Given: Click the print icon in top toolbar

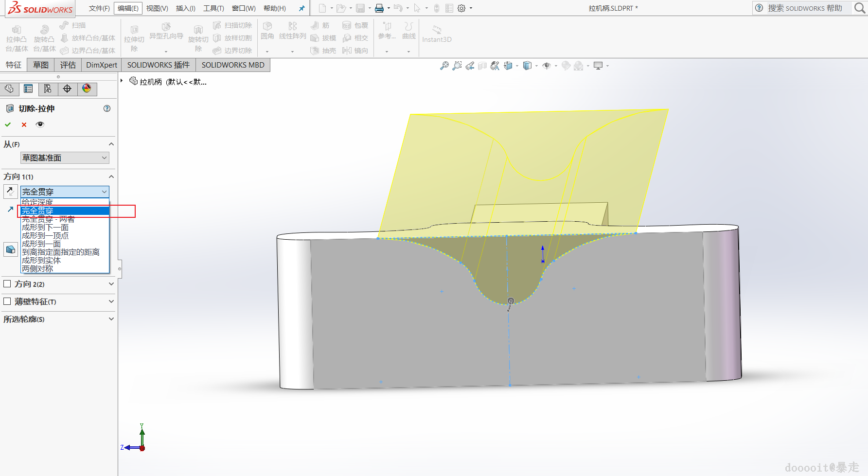Looking at the screenshot, I should (379, 8).
